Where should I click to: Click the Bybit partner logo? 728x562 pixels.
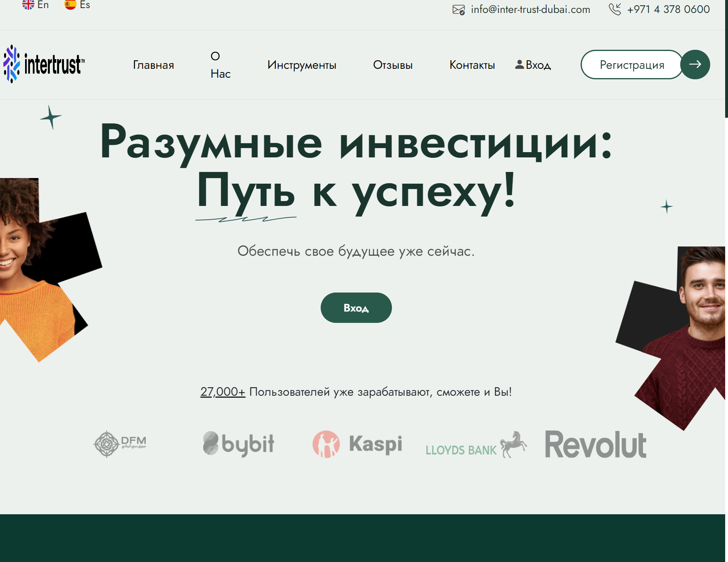coord(238,444)
